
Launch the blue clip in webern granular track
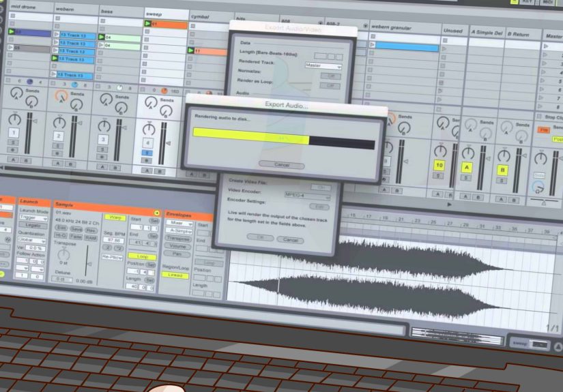373,45
